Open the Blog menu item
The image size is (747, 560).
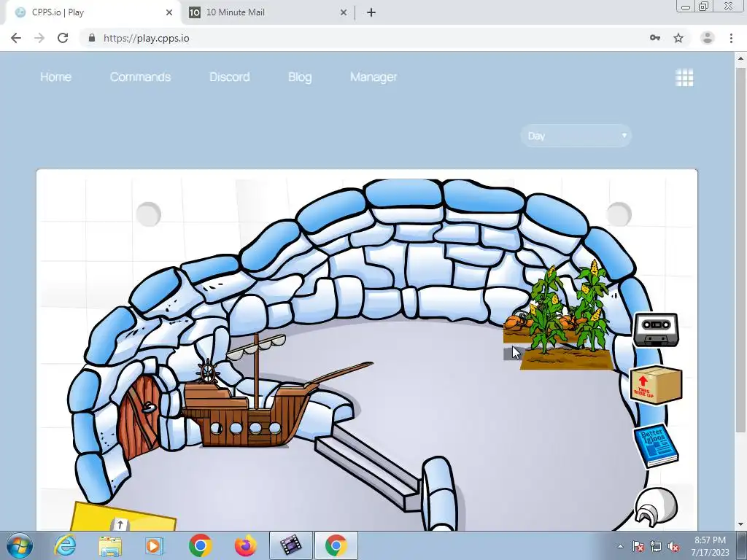[x=300, y=77]
